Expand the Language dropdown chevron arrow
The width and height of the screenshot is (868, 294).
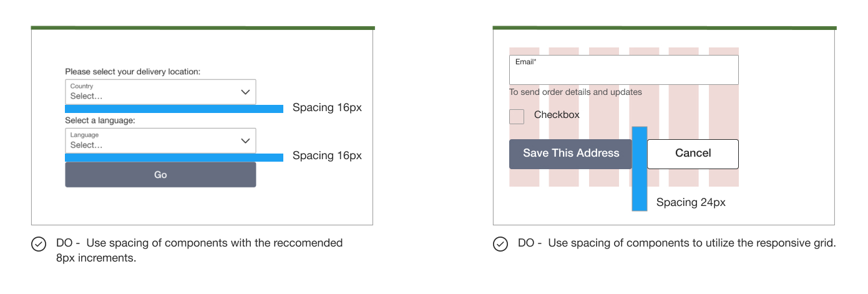coord(245,141)
